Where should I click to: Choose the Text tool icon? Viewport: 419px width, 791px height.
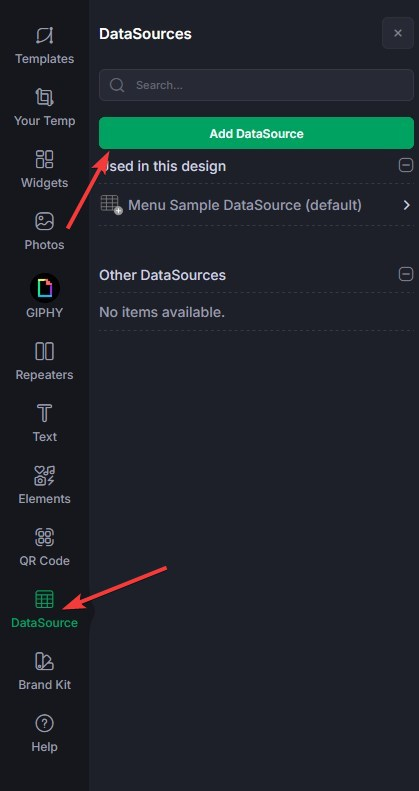pos(44,413)
